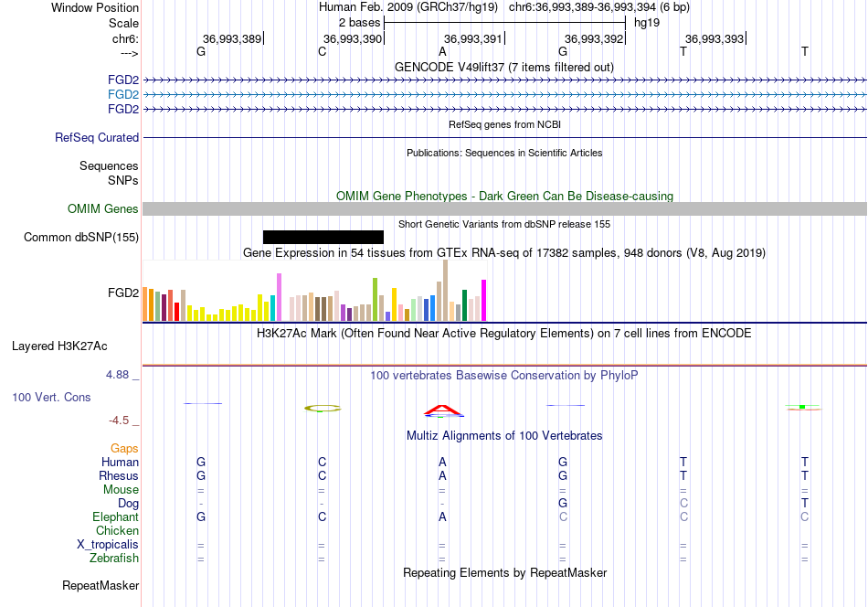Image resolution: width=868 pixels, height=607 pixels.
Task: Click the Layered H3K27Ac track label
Action: tap(59, 346)
